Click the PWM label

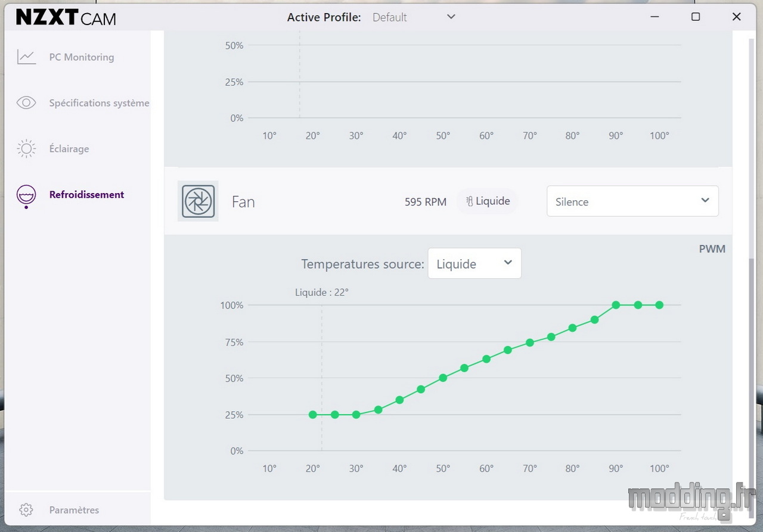(712, 249)
